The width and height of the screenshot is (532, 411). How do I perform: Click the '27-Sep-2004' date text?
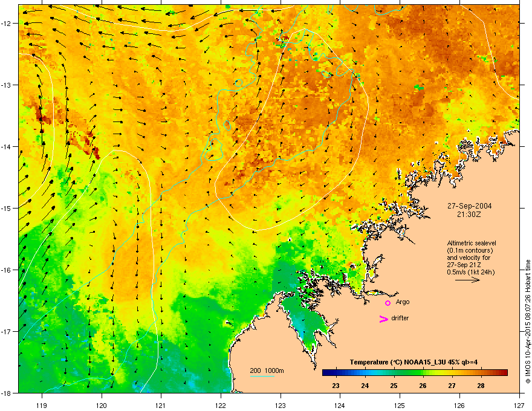tap(469, 206)
